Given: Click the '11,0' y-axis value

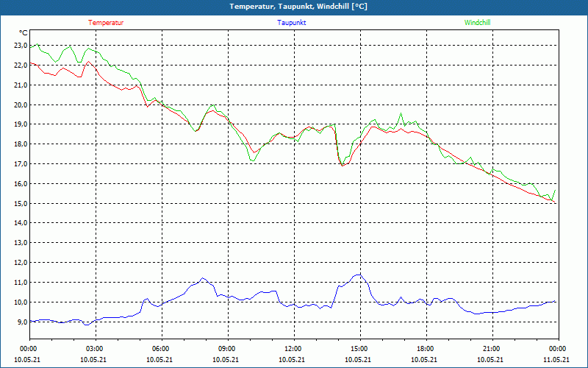Looking at the screenshot, I should tap(21, 283).
